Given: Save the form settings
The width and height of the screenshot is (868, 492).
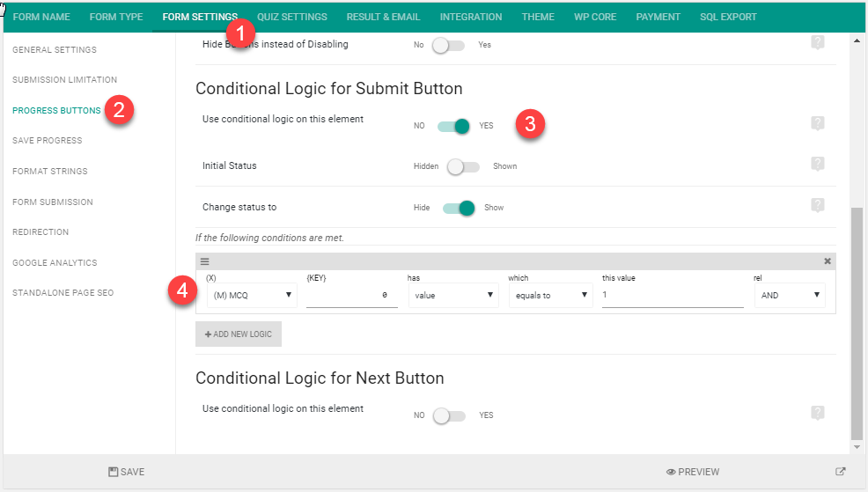Looking at the screenshot, I should tap(126, 472).
